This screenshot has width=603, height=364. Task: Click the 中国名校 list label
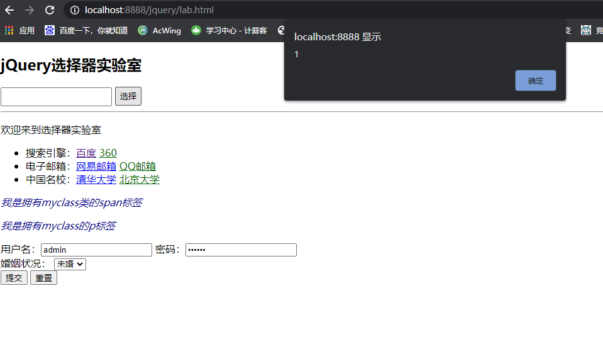pyautogui.click(x=49, y=180)
